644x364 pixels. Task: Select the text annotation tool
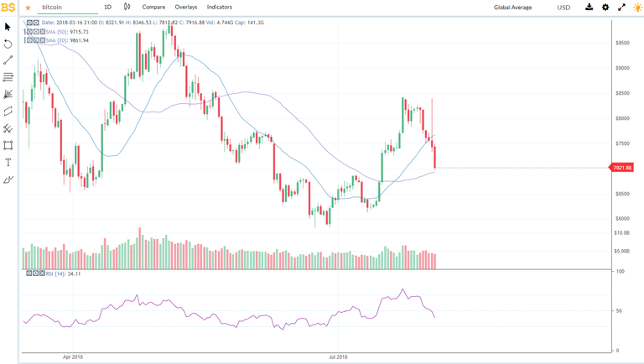[x=8, y=163]
